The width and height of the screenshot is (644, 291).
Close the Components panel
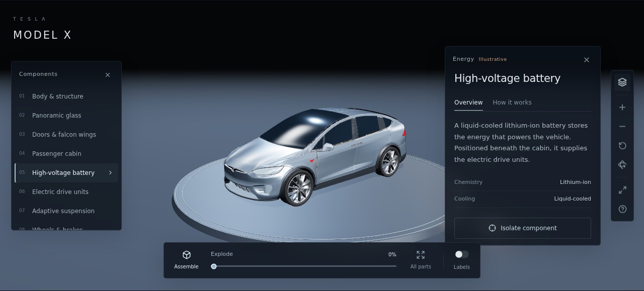[x=108, y=75]
